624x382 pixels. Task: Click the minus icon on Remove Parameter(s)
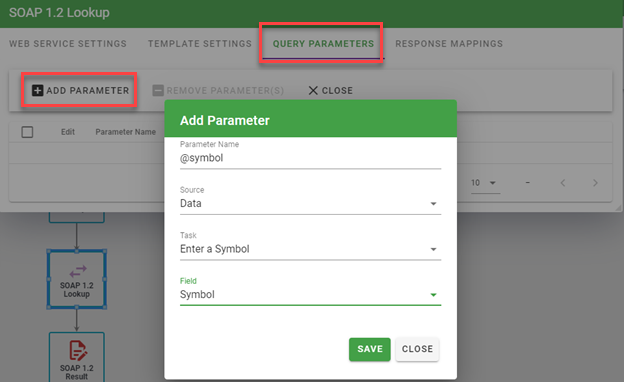click(158, 90)
